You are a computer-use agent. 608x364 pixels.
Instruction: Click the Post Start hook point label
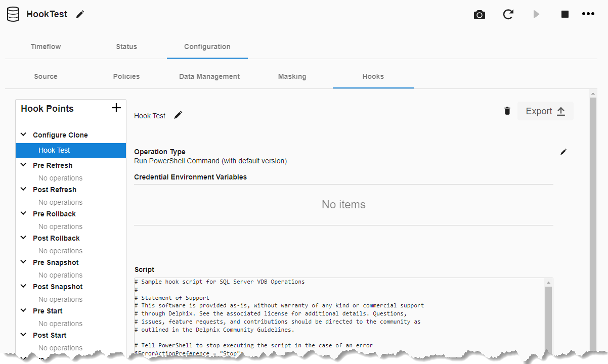[x=50, y=335]
